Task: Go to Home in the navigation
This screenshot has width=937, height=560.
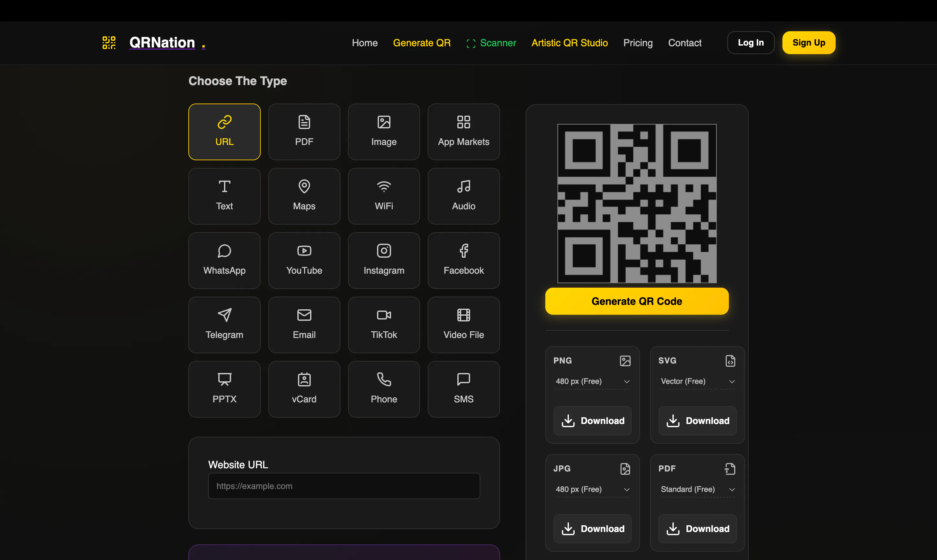Action: 365,43
